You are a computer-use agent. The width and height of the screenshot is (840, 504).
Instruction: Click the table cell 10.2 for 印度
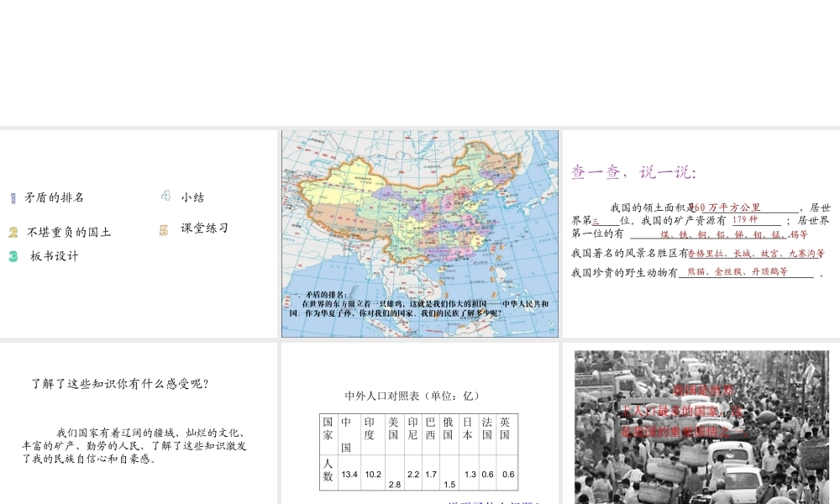pos(373,474)
